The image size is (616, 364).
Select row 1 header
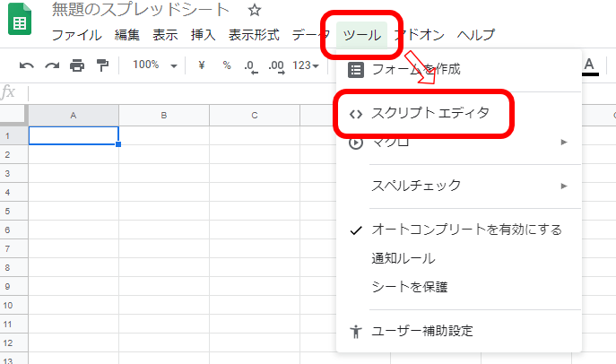tap(13, 136)
